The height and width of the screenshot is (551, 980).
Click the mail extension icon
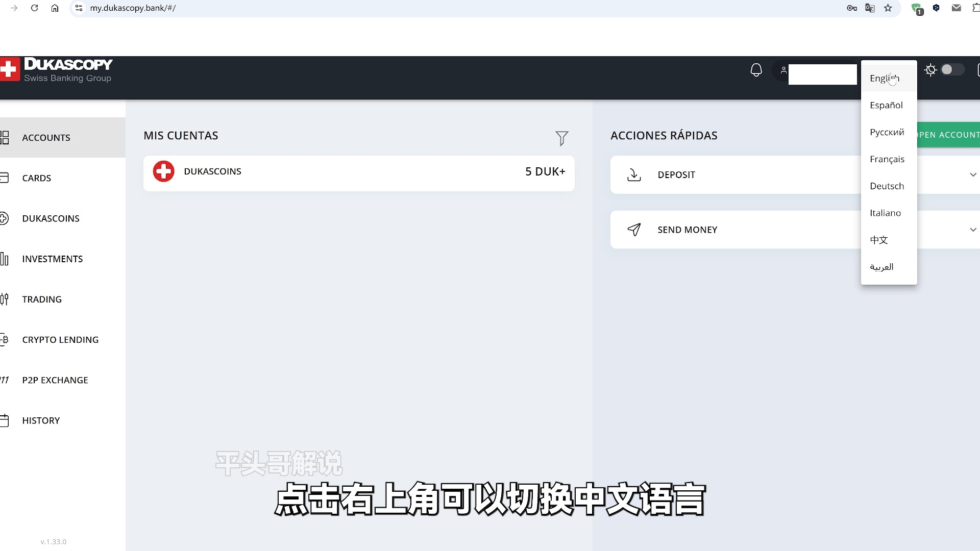click(x=957, y=8)
